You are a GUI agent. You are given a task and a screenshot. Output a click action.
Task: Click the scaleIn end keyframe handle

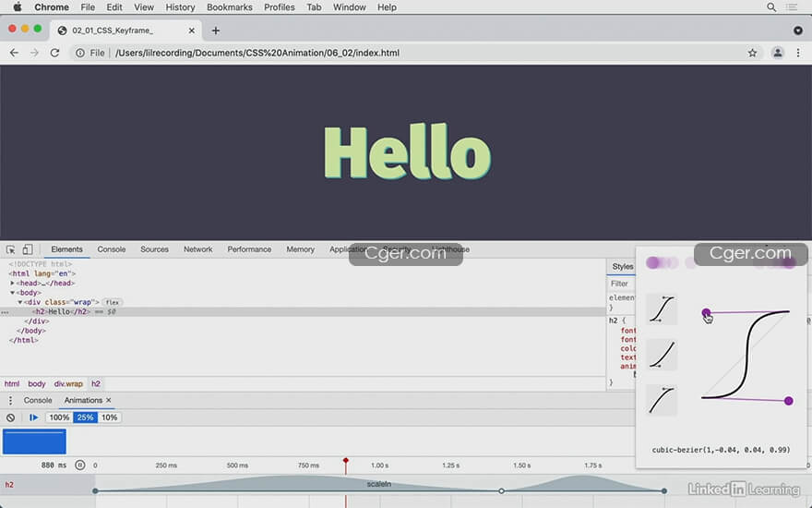click(x=663, y=490)
